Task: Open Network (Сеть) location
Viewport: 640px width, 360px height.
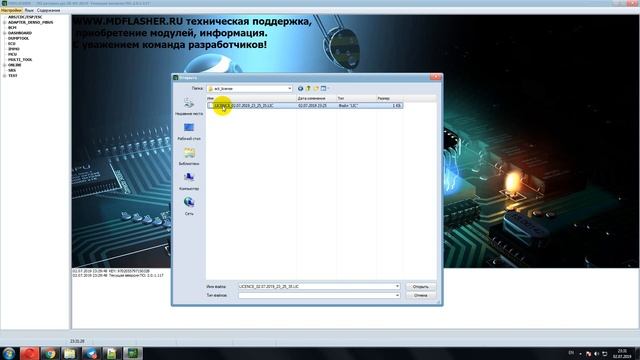Action: click(x=189, y=207)
